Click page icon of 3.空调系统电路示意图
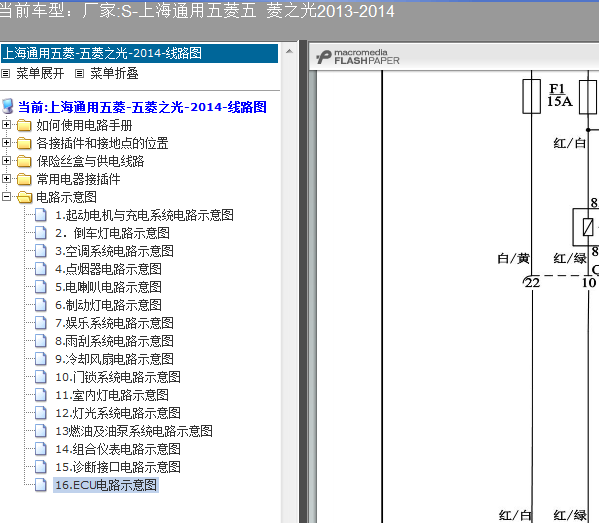The height and width of the screenshot is (523, 599). (x=41, y=251)
